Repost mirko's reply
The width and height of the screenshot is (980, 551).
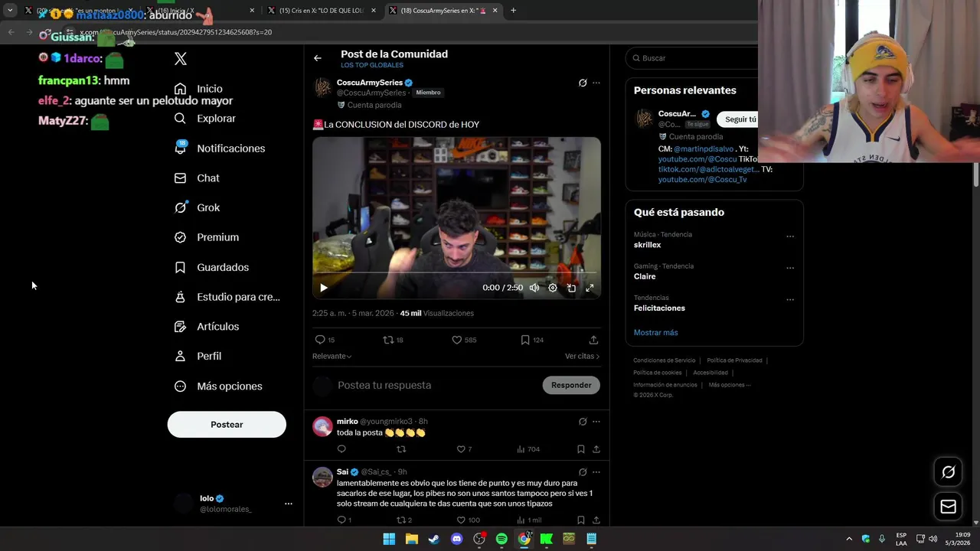(401, 449)
